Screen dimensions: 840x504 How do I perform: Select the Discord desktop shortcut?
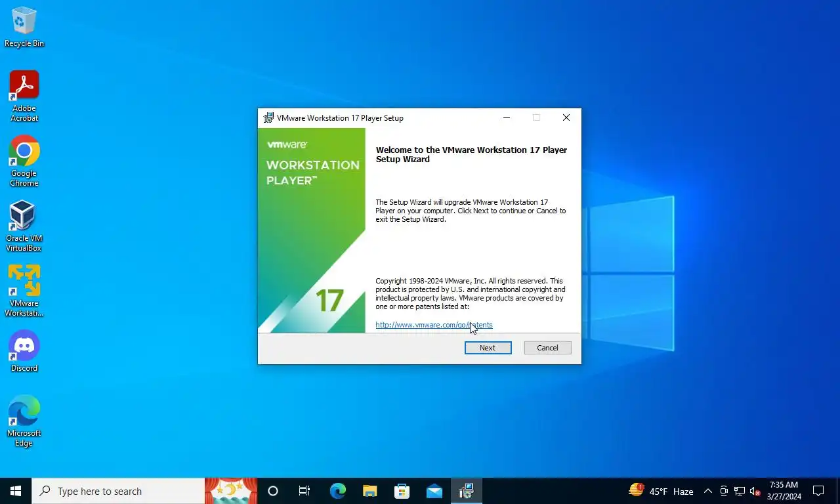(x=24, y=351)
